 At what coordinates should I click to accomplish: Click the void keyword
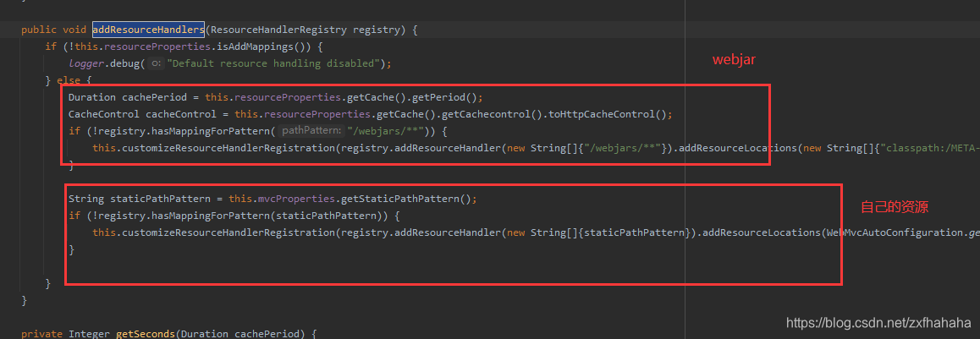coord(74,30)
